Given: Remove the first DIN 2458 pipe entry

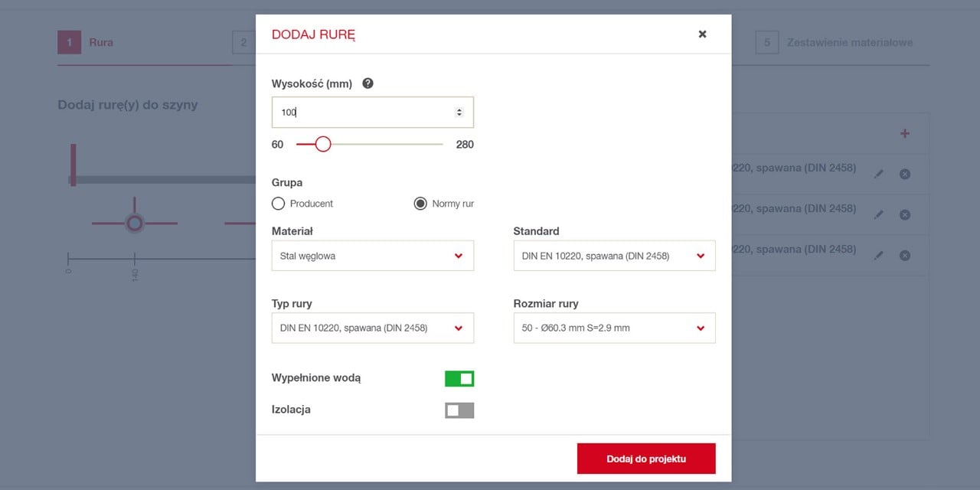Looking at the screenshot, I should click(904, 174).
